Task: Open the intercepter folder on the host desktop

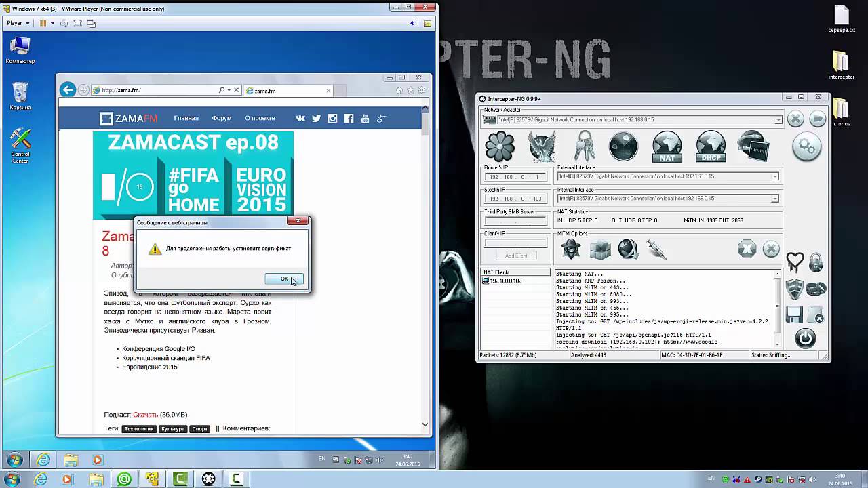Action: tap(841, 65)
